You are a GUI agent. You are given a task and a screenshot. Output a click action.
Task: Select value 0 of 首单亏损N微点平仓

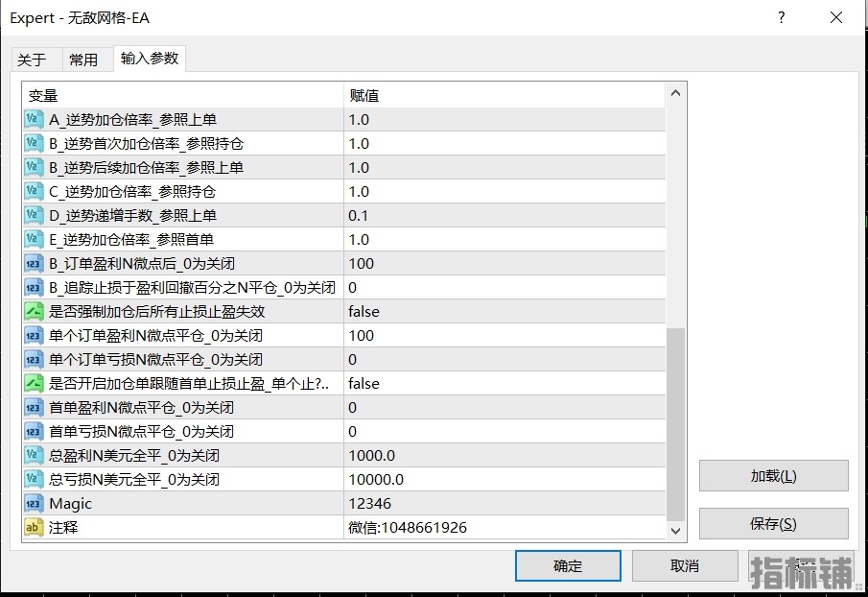[x=353, y=432]
